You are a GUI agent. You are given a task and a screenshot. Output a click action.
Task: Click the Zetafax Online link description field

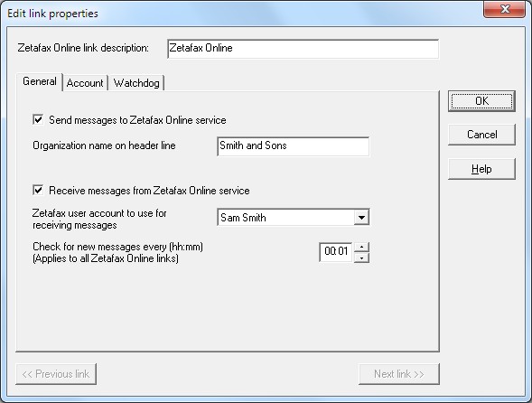(x=303, y=49)
